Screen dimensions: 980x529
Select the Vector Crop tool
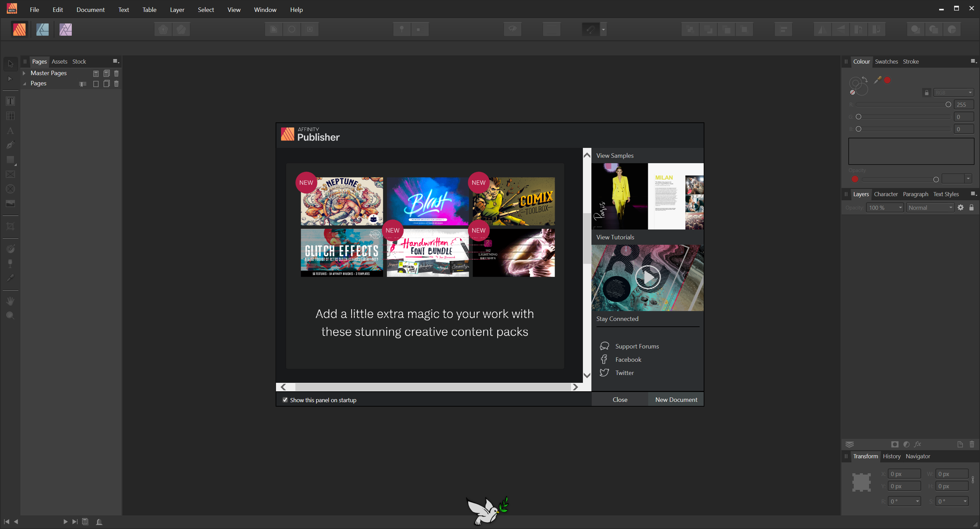(x=10, y=226)
